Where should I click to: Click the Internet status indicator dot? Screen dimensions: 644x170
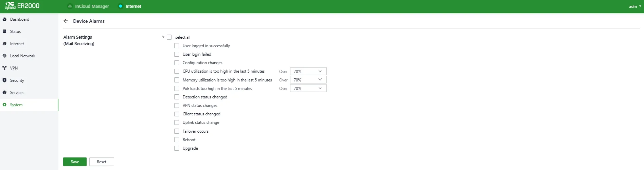click(121, 6)
